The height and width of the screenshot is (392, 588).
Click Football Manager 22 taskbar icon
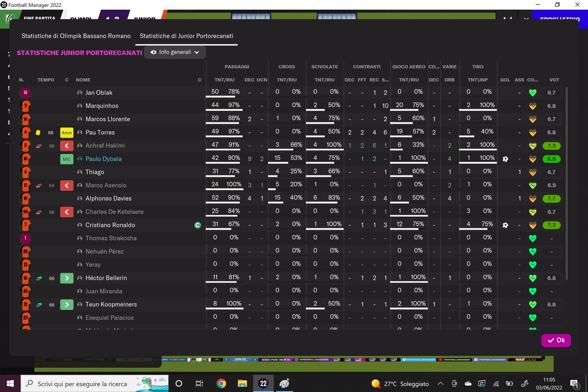point(263,383)
